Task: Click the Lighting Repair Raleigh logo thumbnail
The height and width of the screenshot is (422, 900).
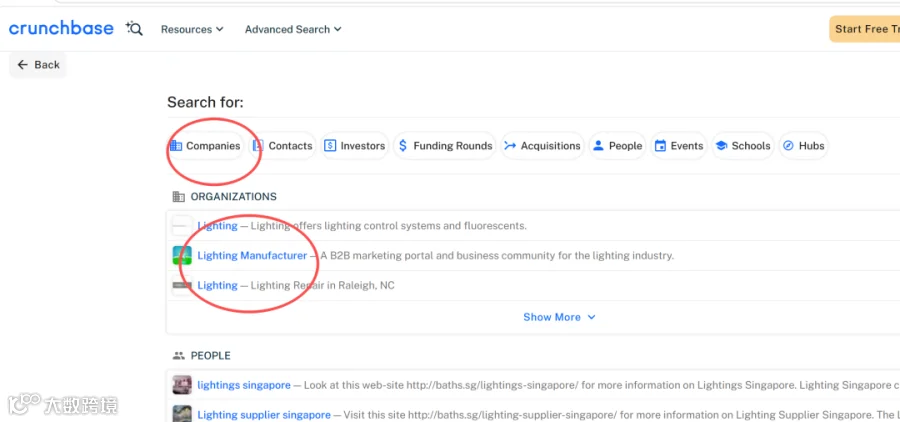Action: [x=183, y=285]
